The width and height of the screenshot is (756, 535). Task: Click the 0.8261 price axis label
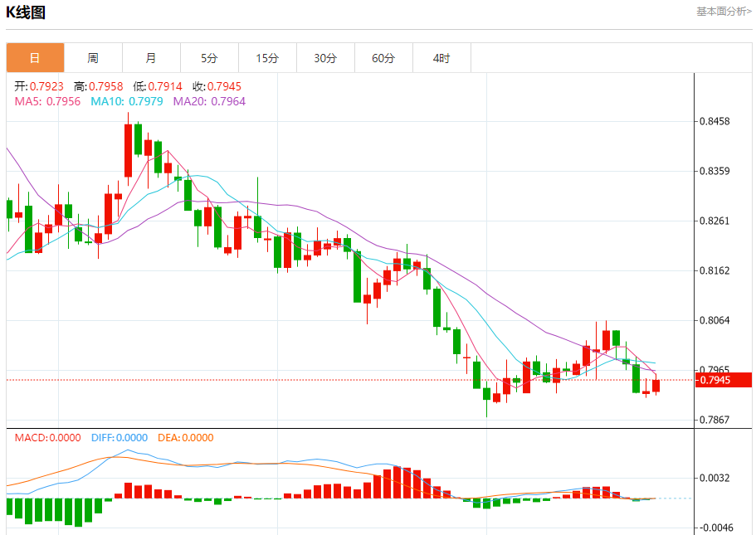coord(715,221)
